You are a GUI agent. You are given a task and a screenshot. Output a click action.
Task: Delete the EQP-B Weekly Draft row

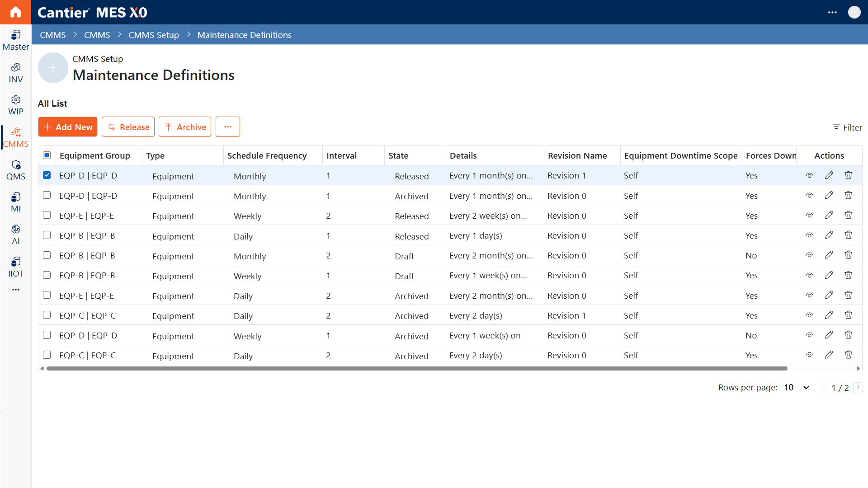tap(848, 275)
